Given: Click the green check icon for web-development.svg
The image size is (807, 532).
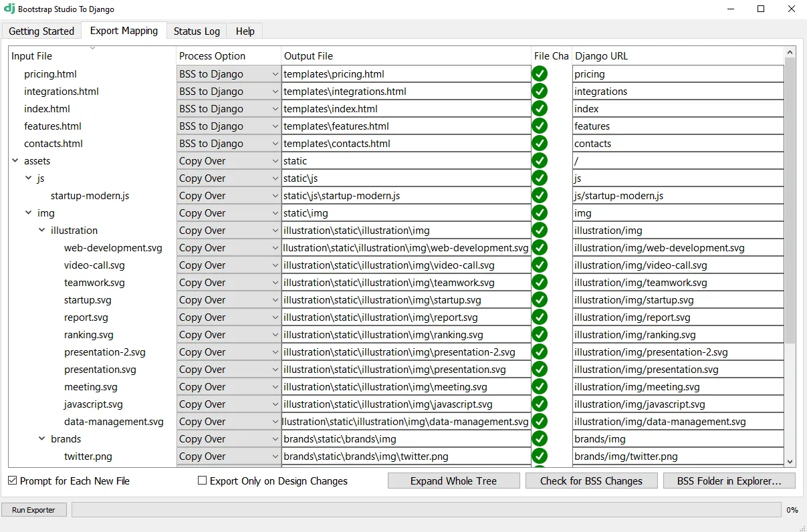Looking at the screenshot, I should [540, 247].
